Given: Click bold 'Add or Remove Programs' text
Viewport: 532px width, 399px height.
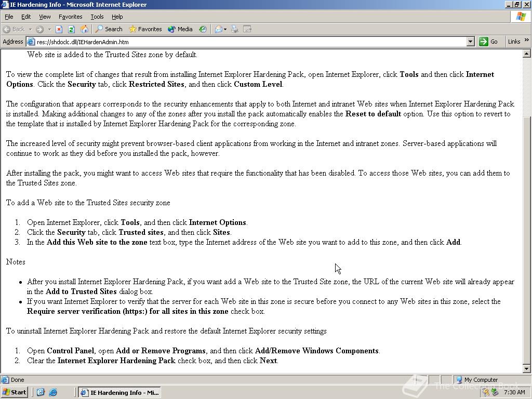Looking at the screenshot, I should point(161,351).
